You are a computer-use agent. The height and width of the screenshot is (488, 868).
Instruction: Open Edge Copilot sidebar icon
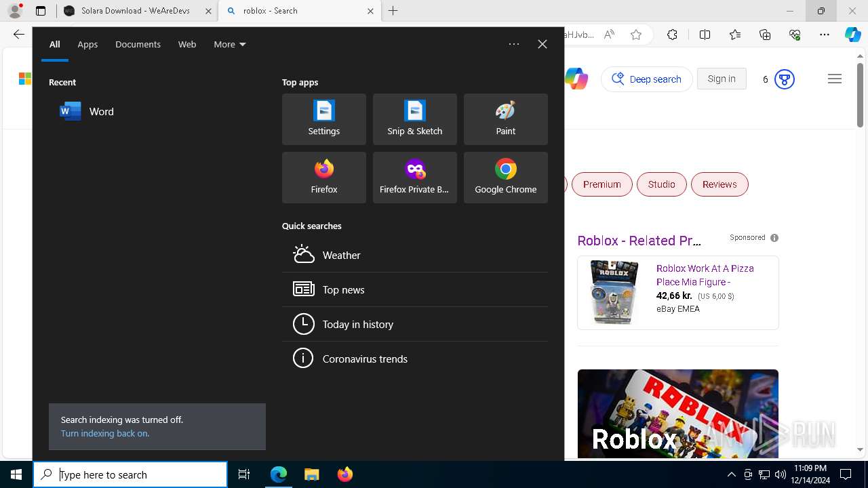(852, 35)
